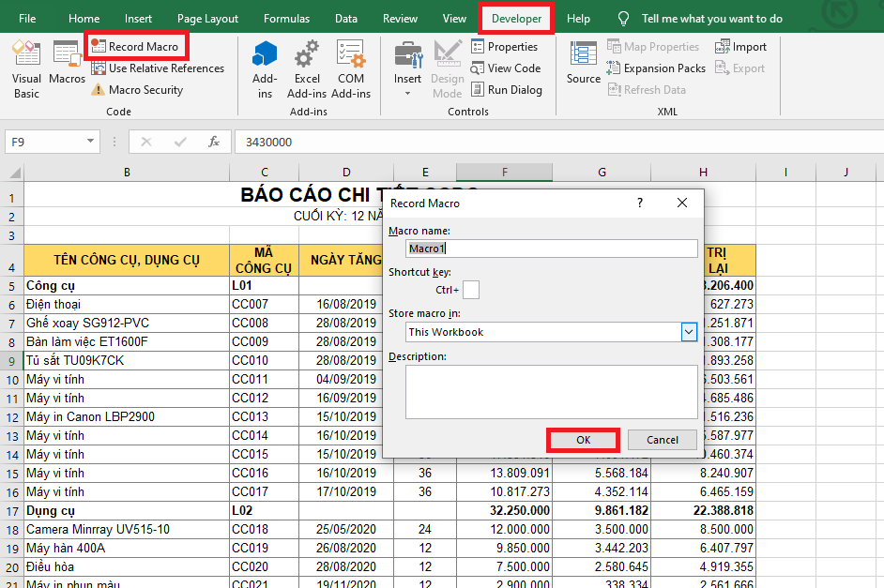Open the Visual Basic editor
The height and width of the screenshot is (588, 884).
(26, 68)
